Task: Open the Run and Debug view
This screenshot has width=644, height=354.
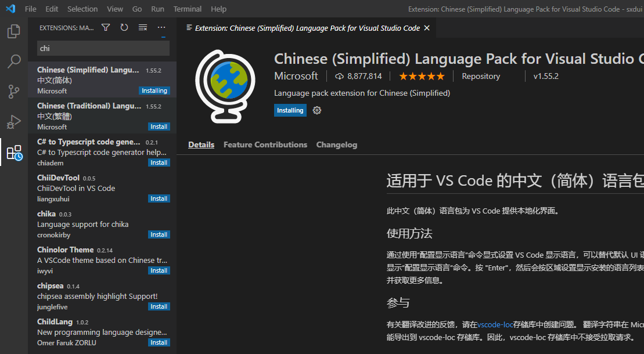Action: [13, 122]
